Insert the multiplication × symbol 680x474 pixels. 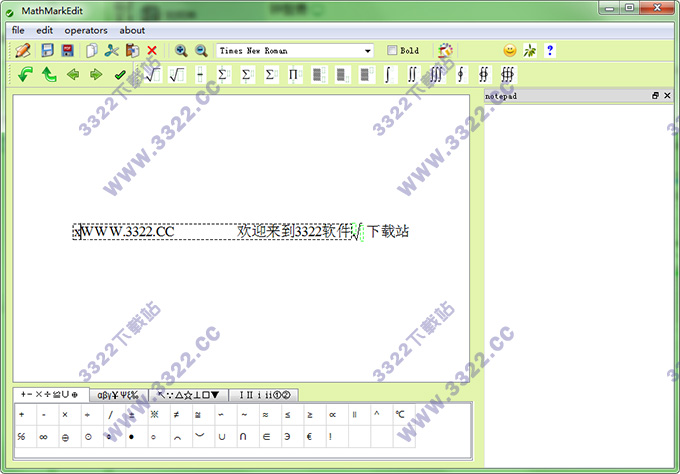[x=65, y=415]
